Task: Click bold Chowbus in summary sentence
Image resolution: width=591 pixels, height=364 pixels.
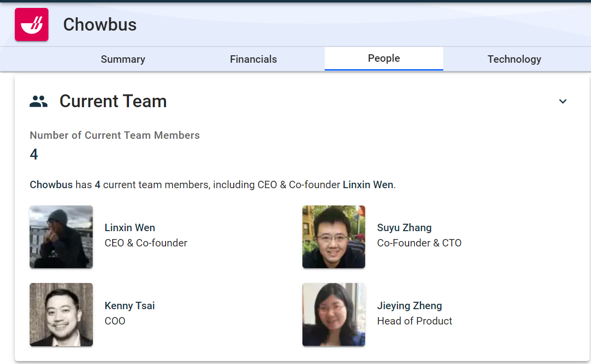Action: click(51, 185)
